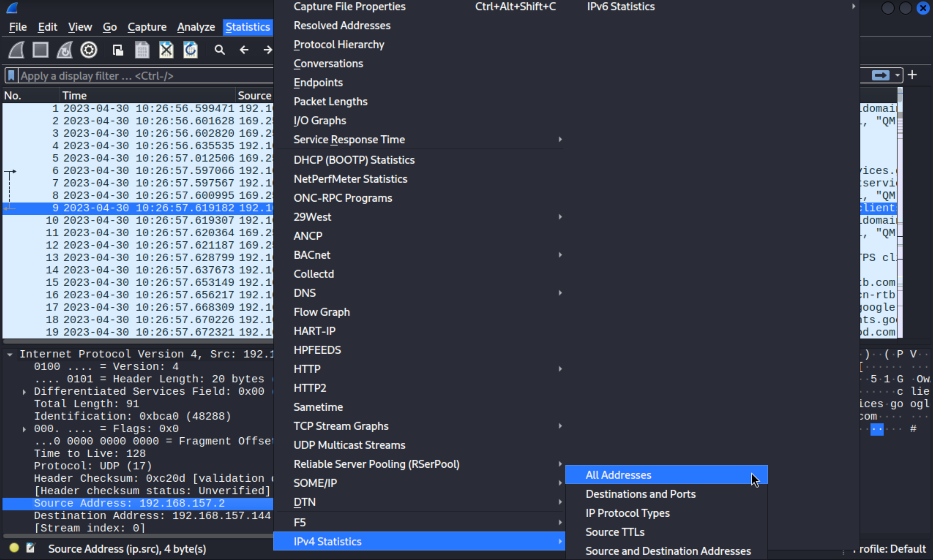The width and height of the screenshot is (933, 560).
Task: Go back in packet history arrow
Action: tap(244, 50)
